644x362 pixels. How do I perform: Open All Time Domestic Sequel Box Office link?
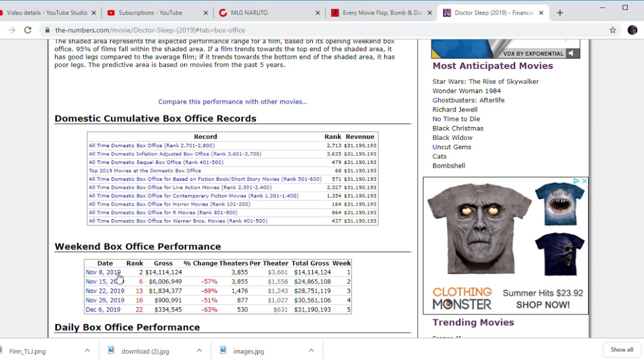coord(156,162)
